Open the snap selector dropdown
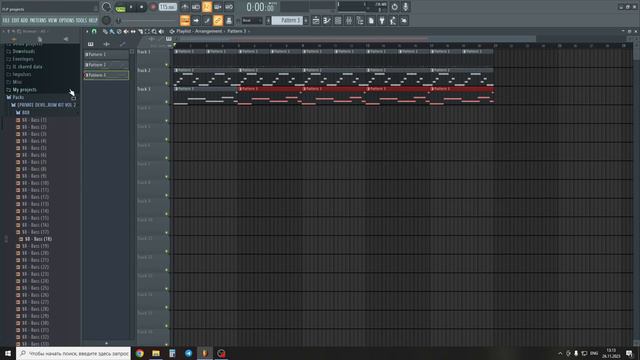This screenshot has height=360, width=640. (252, 20)
